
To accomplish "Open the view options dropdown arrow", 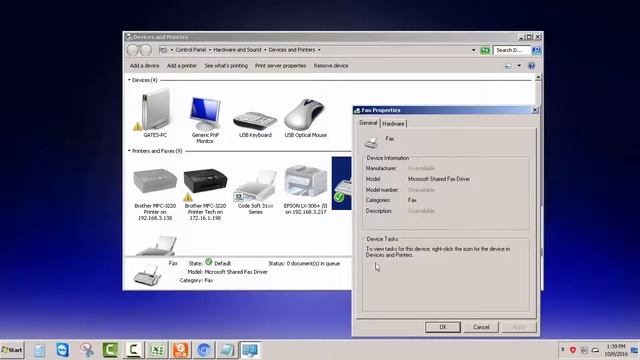I will point(519,66).
